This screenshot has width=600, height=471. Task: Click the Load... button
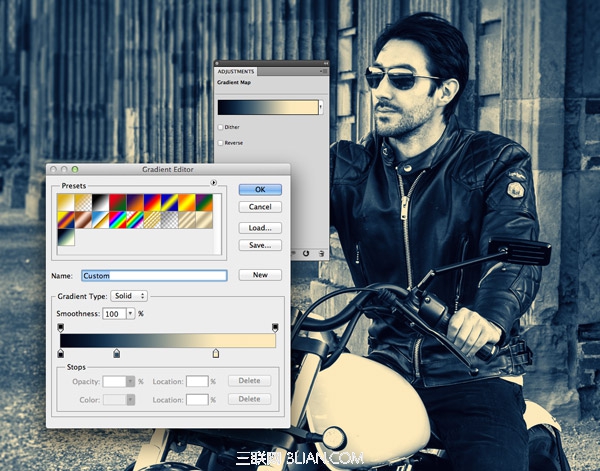pos(260,228)
